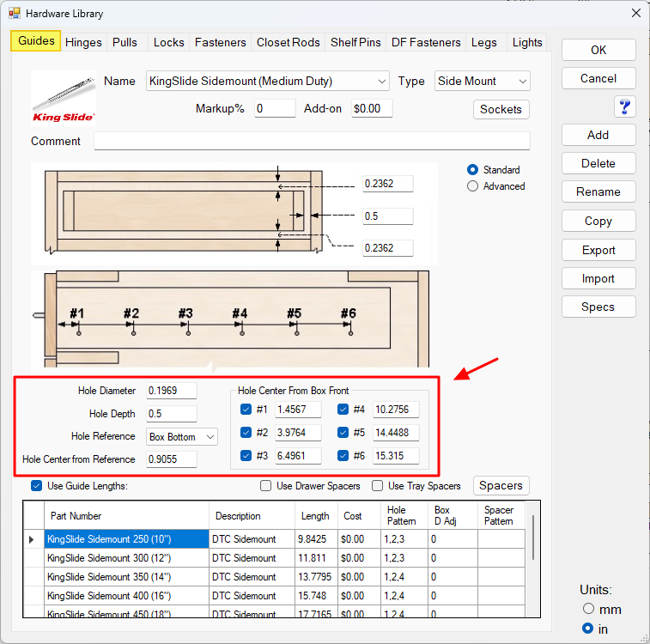This screenshot has height=644, width=650.
Task: Select the Advanced radio button
Action: [473, 186]
